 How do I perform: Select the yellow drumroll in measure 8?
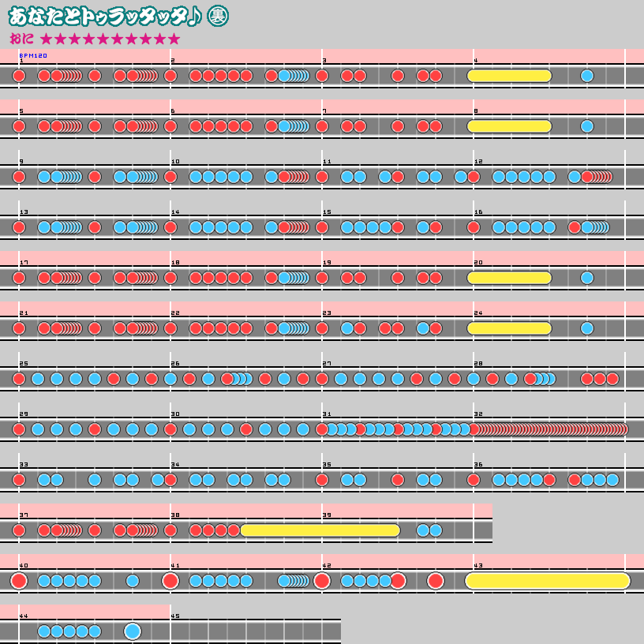pyautogui.click(x=509, y=126)
